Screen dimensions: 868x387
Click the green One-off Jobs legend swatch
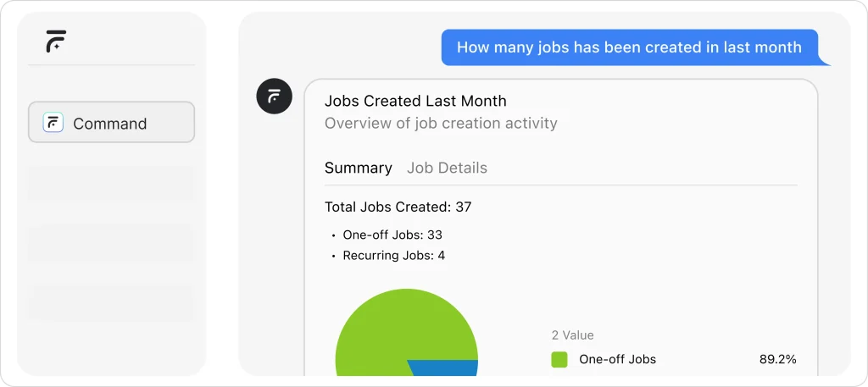pos(559,359)
